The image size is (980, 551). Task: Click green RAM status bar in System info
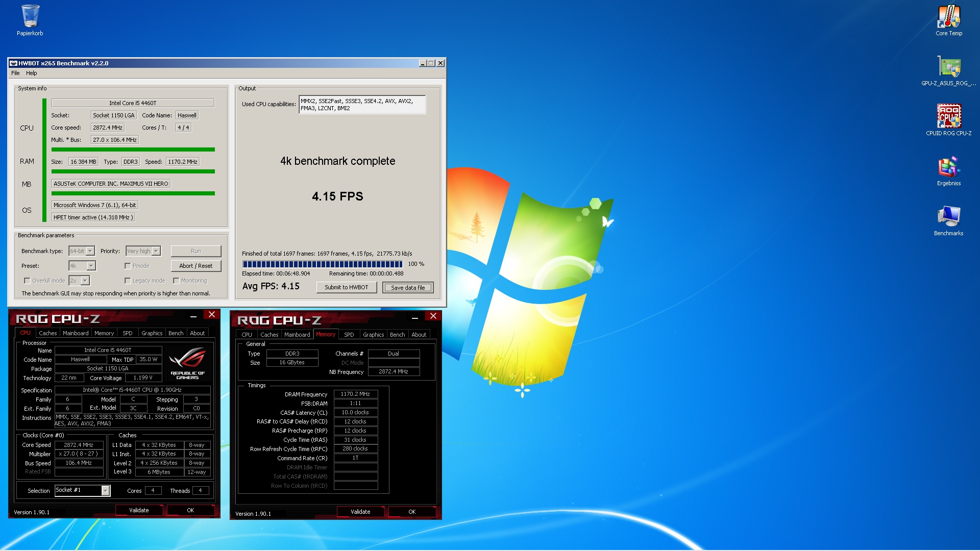coord(133,171)
